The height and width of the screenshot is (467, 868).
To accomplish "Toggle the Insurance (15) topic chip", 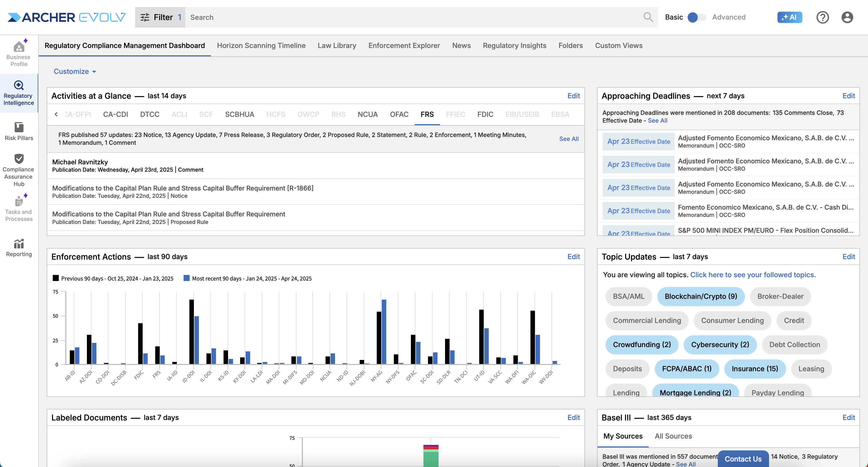I will tap(755, 368).
